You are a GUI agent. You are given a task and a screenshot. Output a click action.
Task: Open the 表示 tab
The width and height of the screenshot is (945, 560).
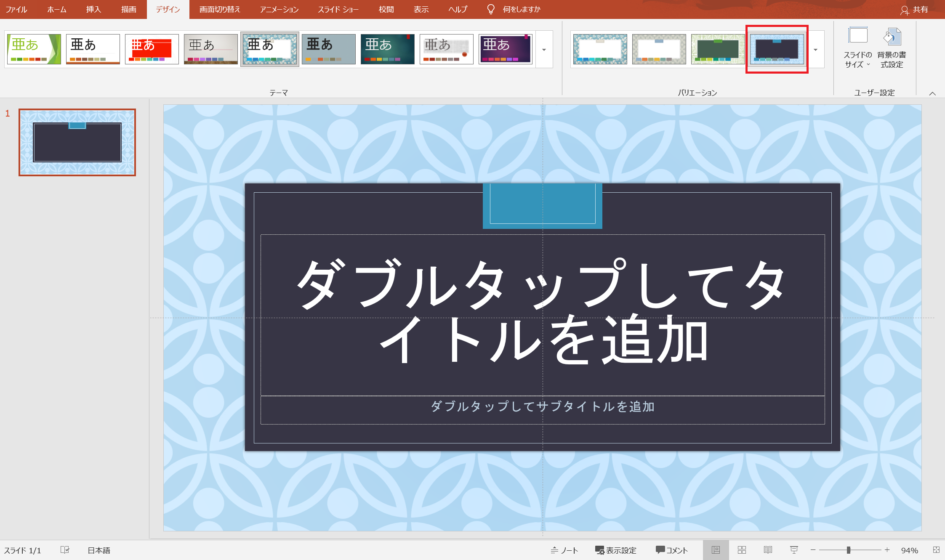tap(421, 9)
